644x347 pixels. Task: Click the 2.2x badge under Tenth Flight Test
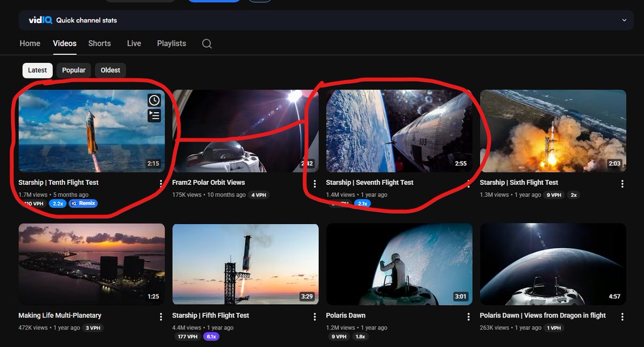tap(57, 204)
